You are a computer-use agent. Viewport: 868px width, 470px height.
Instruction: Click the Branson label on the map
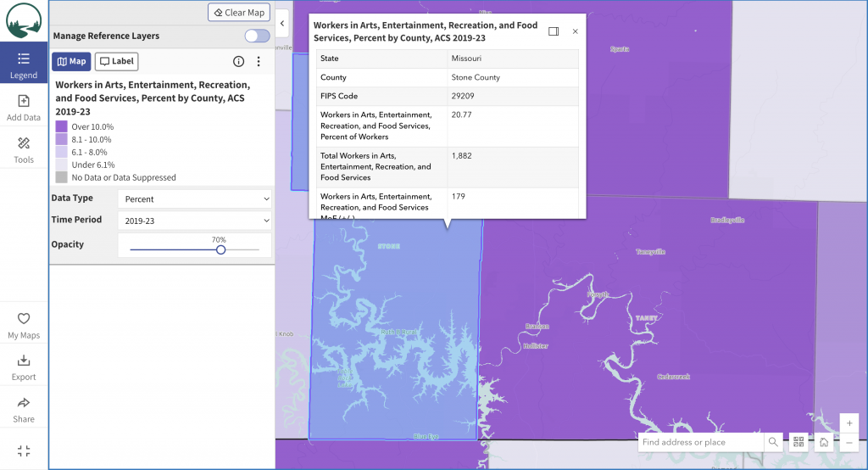(537, 327)
